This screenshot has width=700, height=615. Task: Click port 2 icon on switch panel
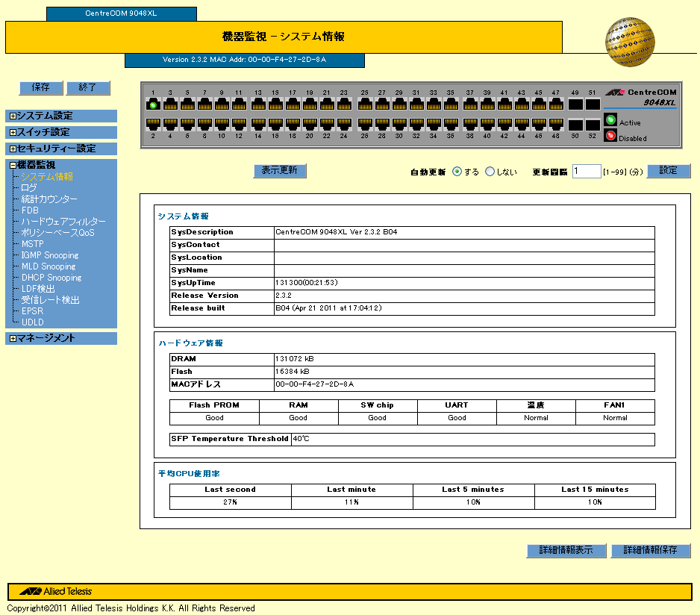click(x=153, y=124)
